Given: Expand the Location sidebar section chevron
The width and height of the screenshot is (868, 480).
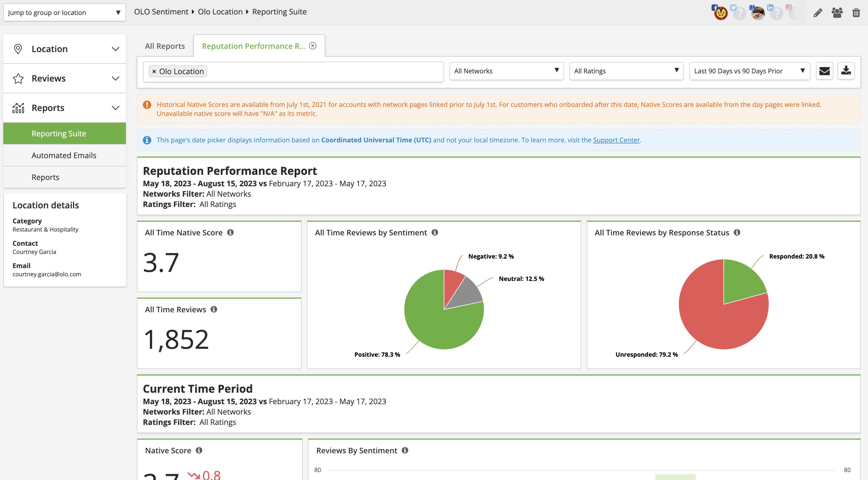Looking at the screenshot, I should coord(116,49).
